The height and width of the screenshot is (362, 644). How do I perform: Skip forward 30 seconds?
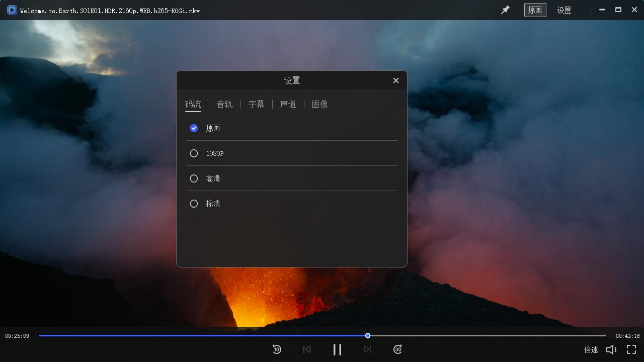click(397, 349)
